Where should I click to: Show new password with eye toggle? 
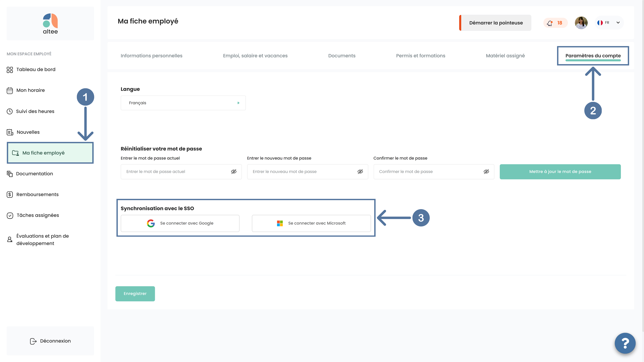click(360, 172)
